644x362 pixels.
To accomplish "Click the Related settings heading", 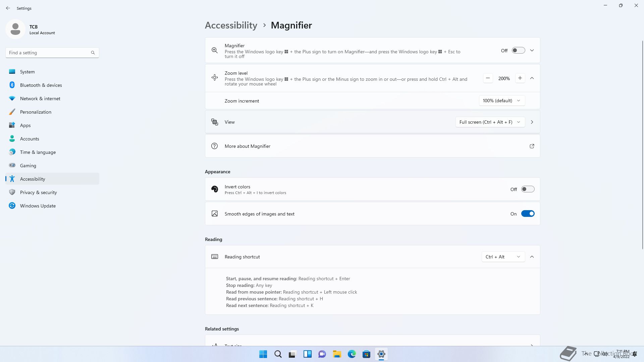I will tap(222, 329).
